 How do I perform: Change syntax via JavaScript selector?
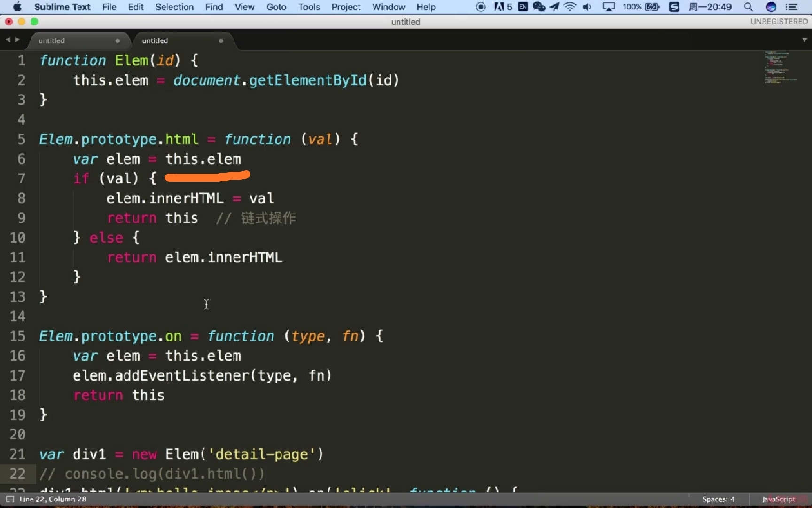779,499
